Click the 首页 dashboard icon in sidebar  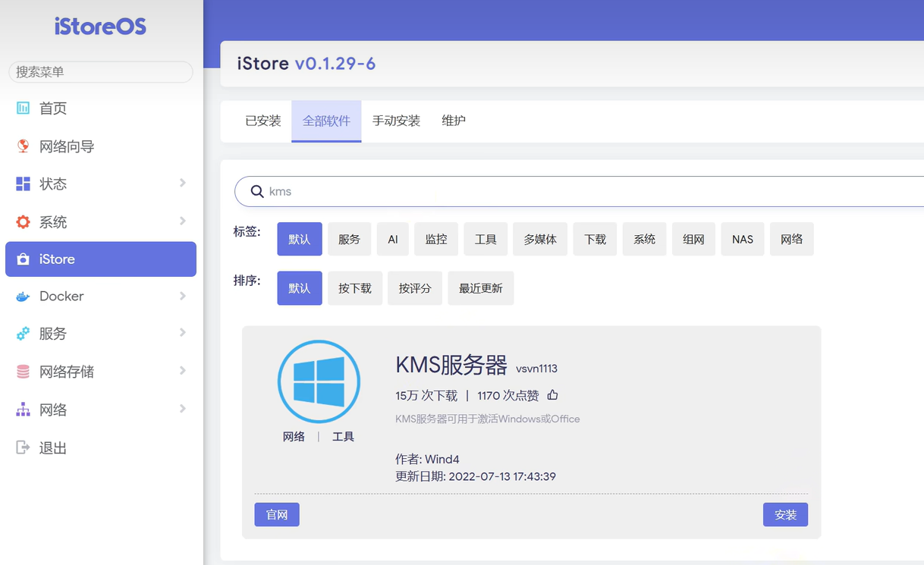pos(23,108)
